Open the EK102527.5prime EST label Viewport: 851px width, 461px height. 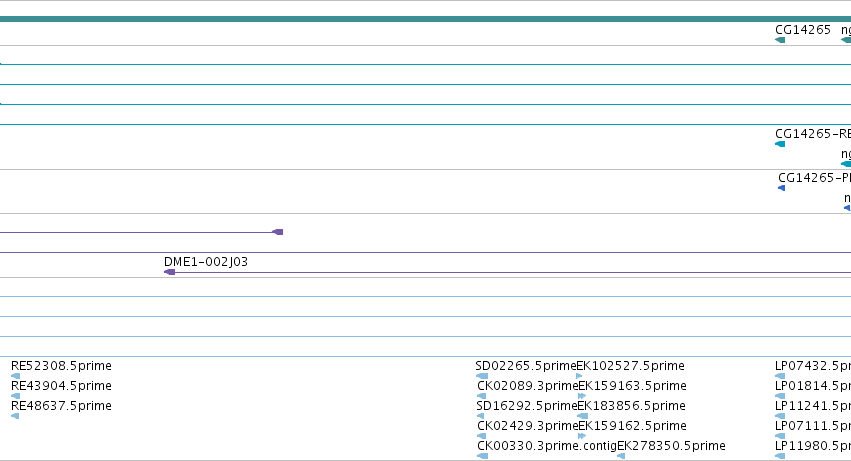630,366
